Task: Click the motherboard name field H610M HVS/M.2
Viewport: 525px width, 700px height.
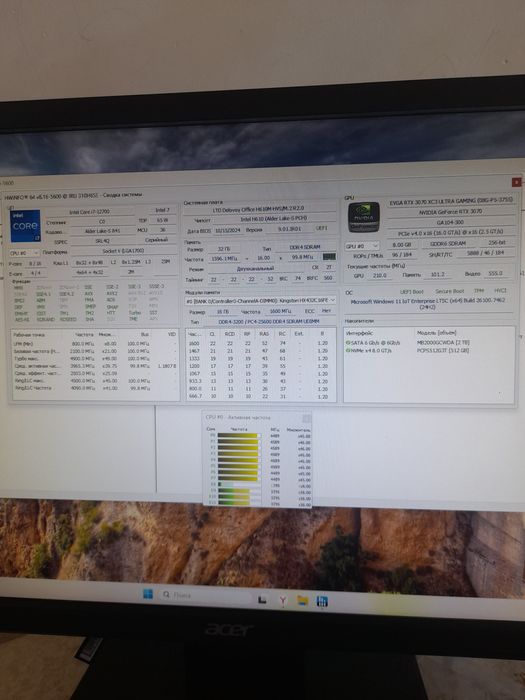Action: [260, 208]
